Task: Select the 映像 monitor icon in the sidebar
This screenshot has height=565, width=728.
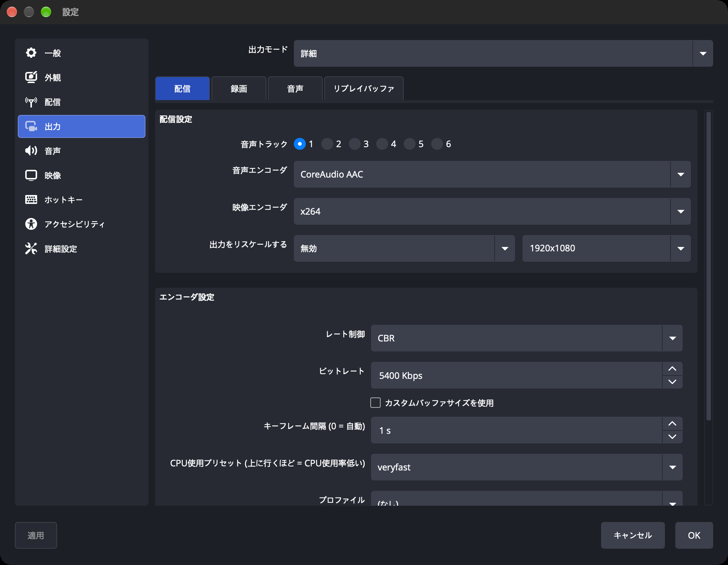Action: pos(31,175)
